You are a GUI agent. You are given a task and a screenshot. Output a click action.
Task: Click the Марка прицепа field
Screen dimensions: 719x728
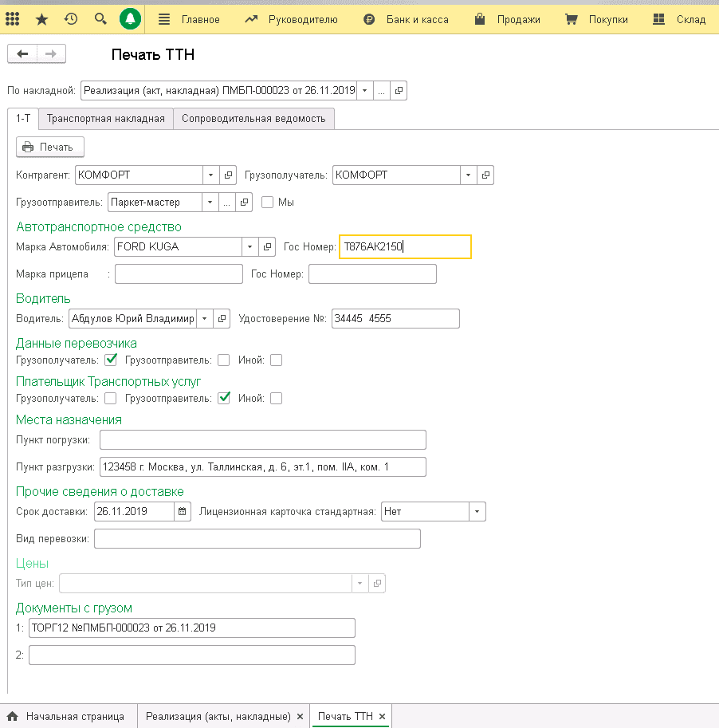point(179,274)
